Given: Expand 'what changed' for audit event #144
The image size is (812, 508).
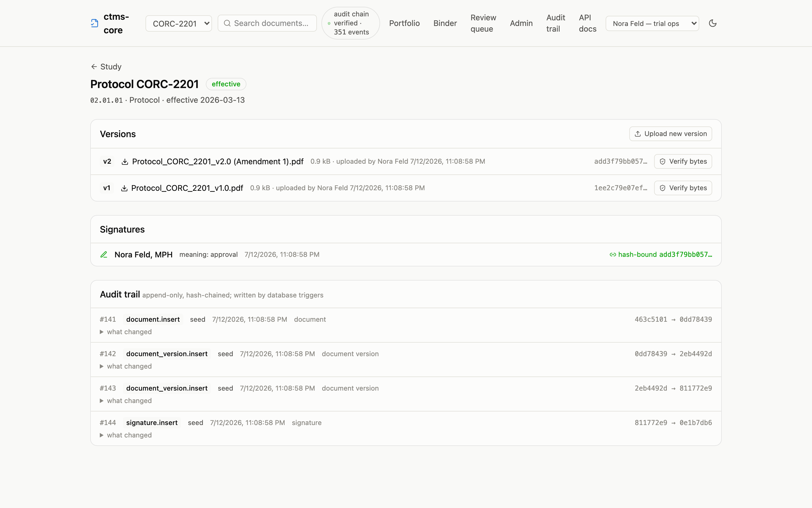Looking at the screenshot, I should coord(126,435).
